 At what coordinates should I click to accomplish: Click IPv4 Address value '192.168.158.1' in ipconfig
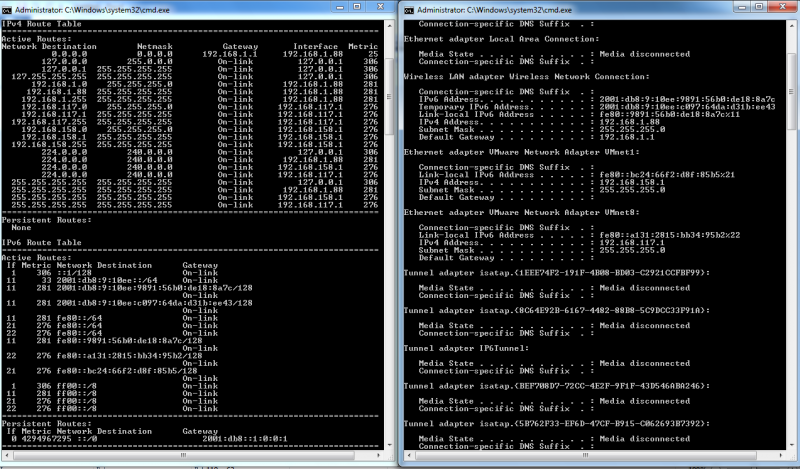[x=632, y=182]
